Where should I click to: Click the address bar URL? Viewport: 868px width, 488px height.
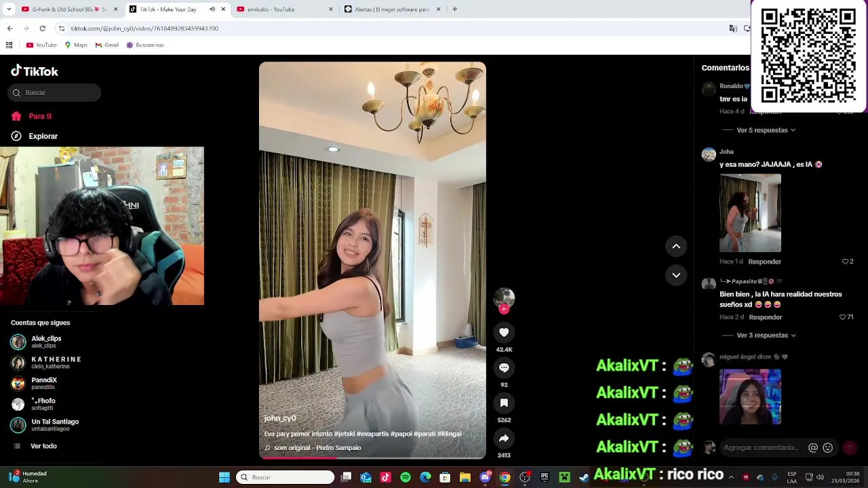tap(144, 28)
